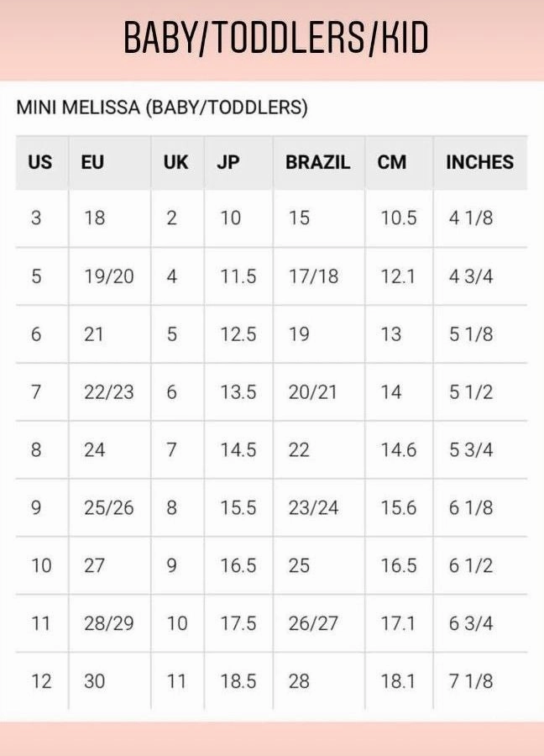
Task: Click EU size 19/20 cell
Action: 108,276
